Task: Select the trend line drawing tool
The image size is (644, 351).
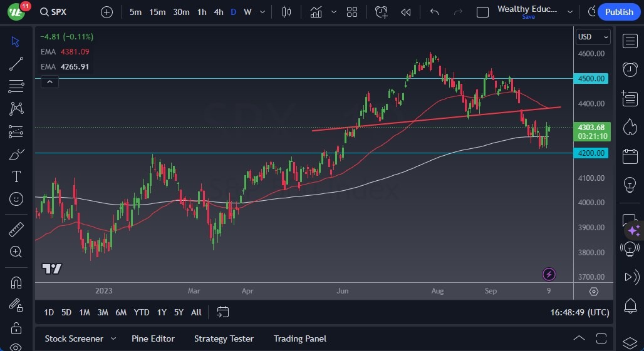Action: 16,63
